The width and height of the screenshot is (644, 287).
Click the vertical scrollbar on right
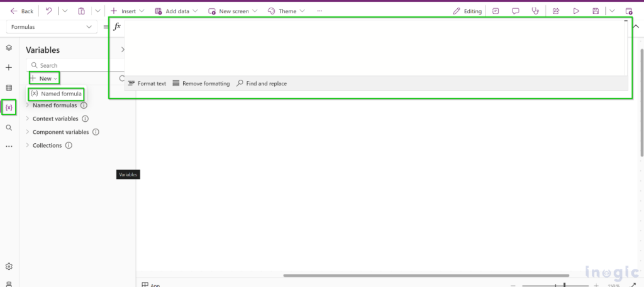(642, 102)
